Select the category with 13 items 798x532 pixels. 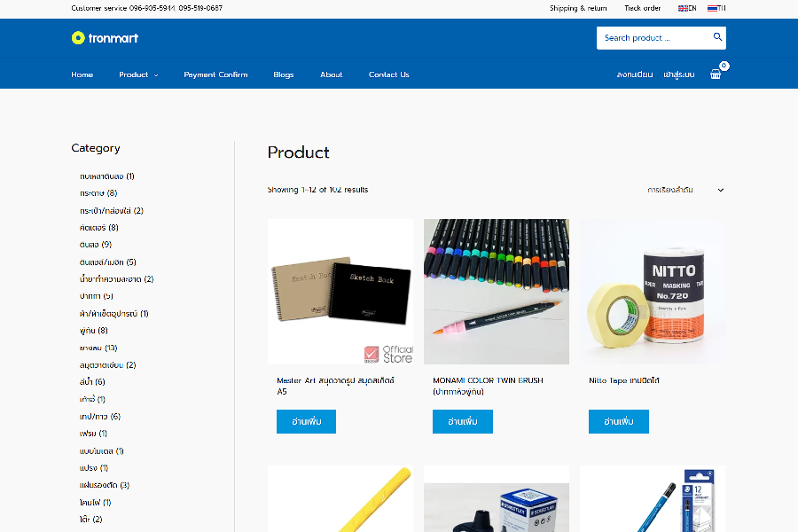98,348
